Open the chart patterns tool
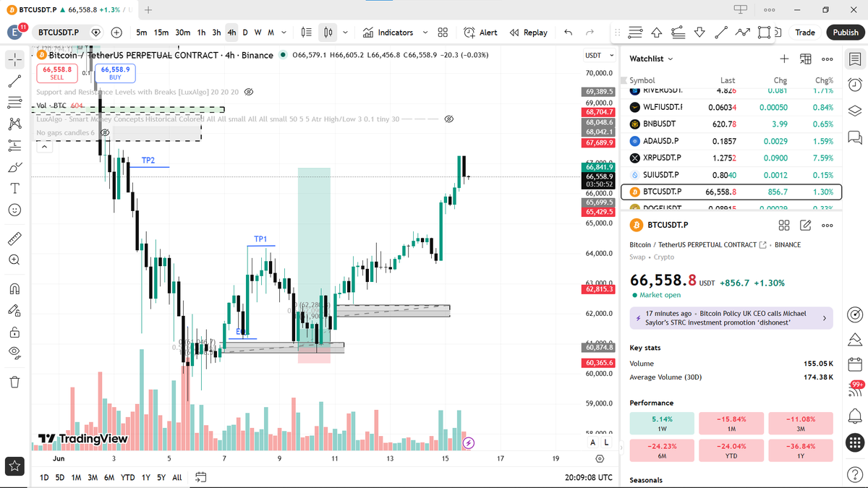The height and width of the screenshot is (488, 868). pyautogui.click(x=14, y=124)
